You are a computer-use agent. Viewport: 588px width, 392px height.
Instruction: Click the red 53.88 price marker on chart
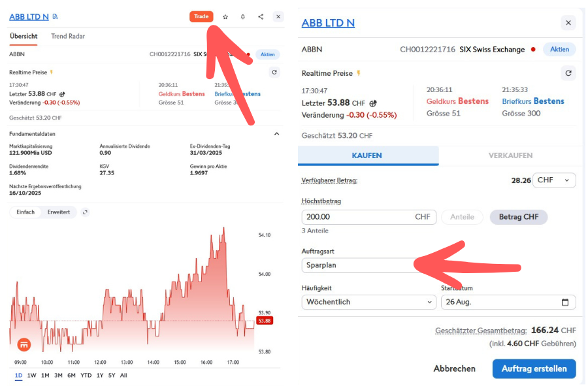pos(265,321)
